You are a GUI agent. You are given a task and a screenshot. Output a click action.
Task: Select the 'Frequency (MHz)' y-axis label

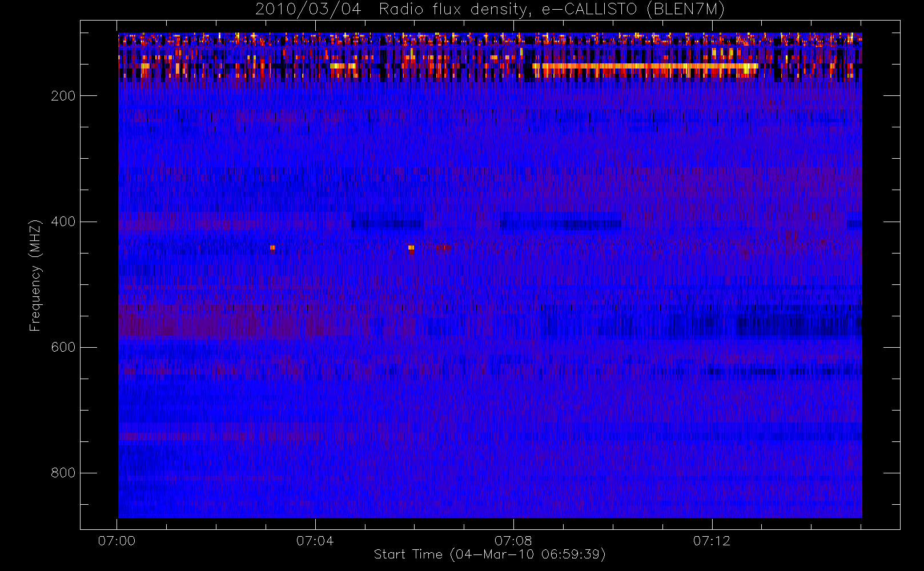click(x=35, y=275)
